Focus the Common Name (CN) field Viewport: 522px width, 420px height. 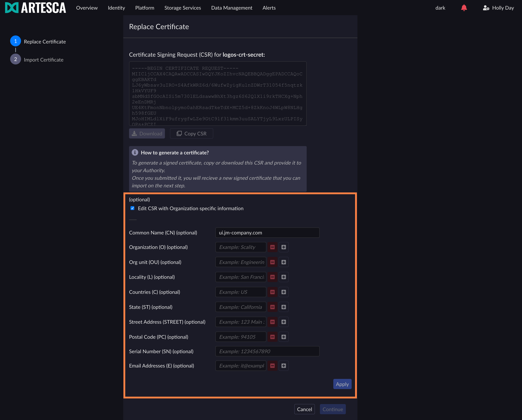(x=267, y=232)
